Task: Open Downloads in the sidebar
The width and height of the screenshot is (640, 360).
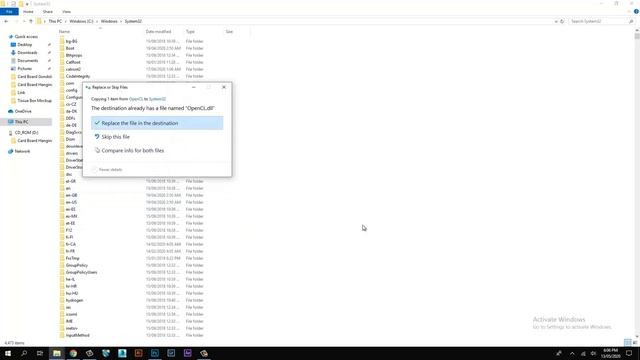Action: pos(27,53)
